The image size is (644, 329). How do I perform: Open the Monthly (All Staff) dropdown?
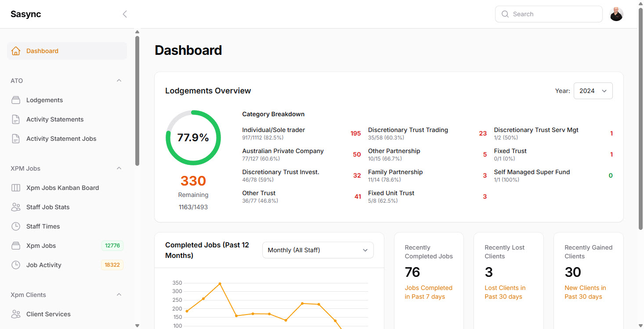(317, 250)
